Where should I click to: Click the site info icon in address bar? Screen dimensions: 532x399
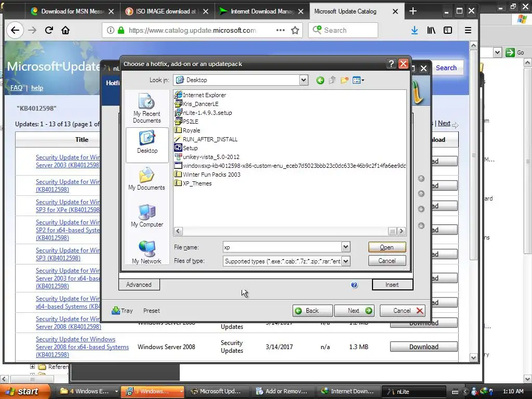(x=111, y=30)
